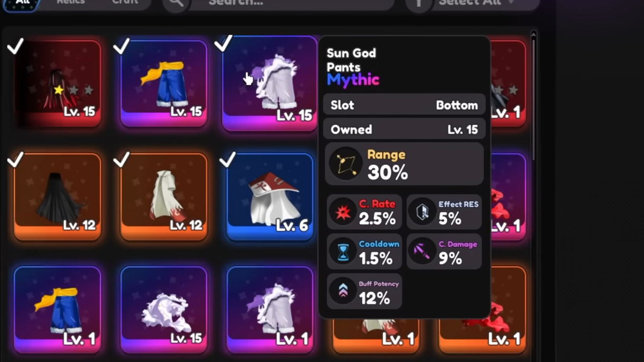
Task: Click the All filter tab
Action: click(x=22, y=3)
